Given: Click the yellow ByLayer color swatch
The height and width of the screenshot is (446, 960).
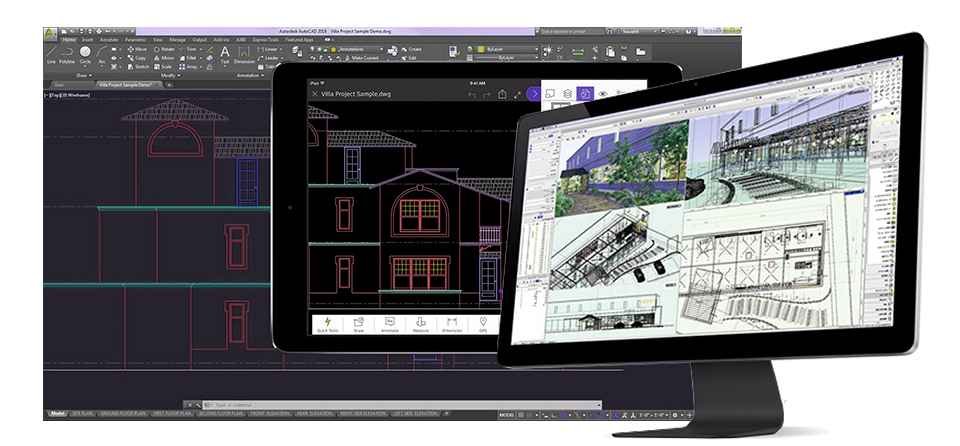Looking at the screenshot, I should 481,49.
